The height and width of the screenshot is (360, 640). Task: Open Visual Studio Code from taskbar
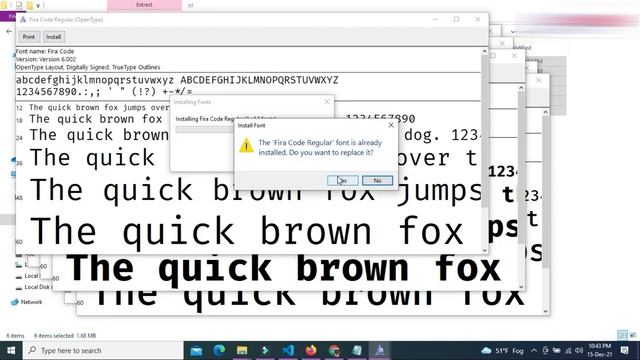coord(288,351)
